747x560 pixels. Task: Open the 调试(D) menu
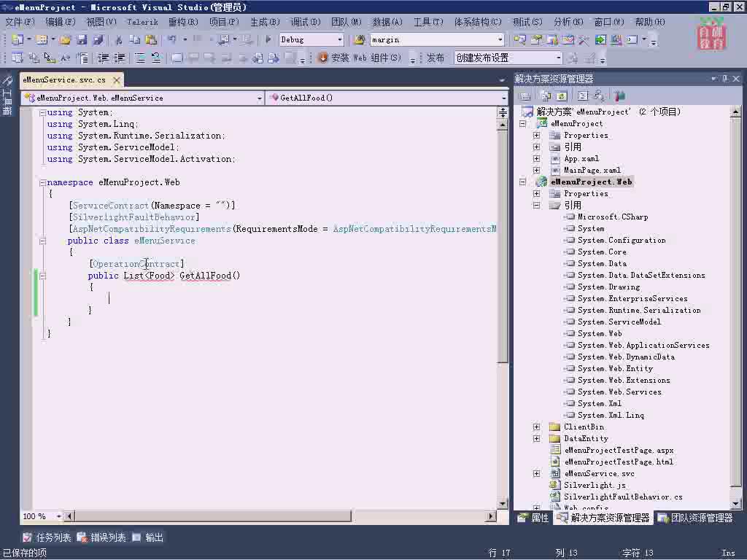[x=306, y=22]
